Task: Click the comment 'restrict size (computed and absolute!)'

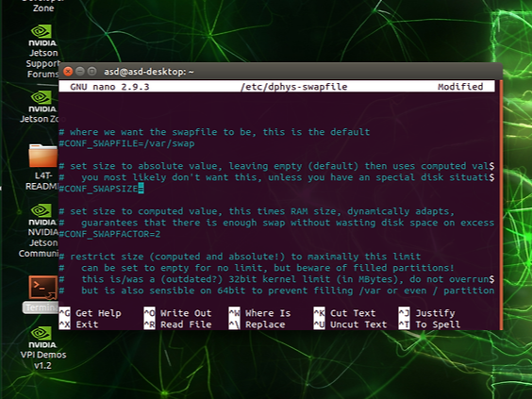Action: point(177,257)
